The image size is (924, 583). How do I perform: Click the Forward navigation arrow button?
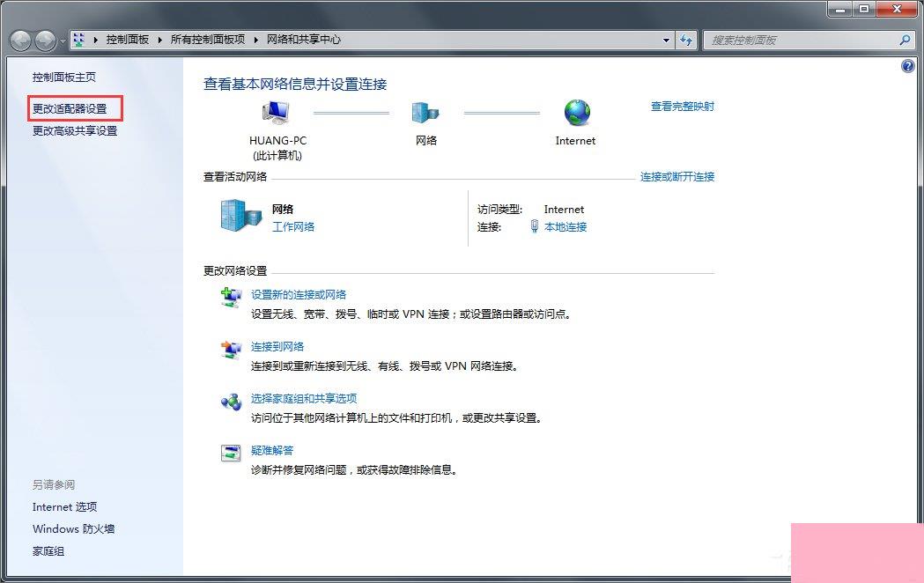46,40
